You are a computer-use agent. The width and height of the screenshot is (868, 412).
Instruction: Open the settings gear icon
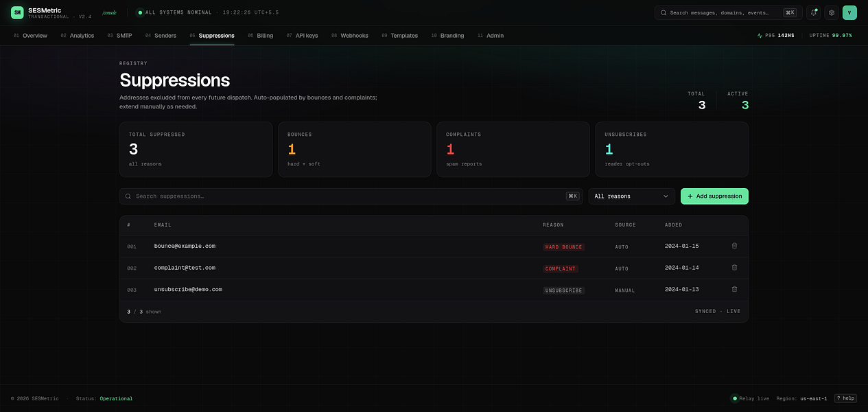(831, 12)
